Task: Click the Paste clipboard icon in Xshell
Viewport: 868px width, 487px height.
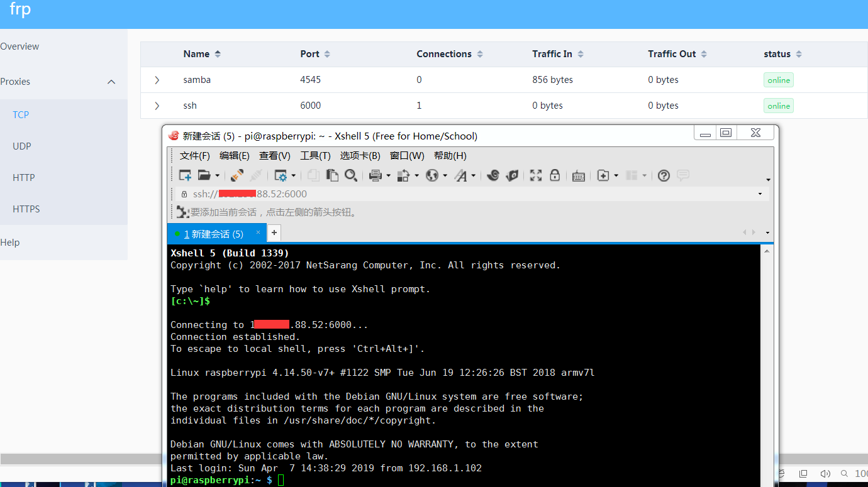Action: coord(331,175)
